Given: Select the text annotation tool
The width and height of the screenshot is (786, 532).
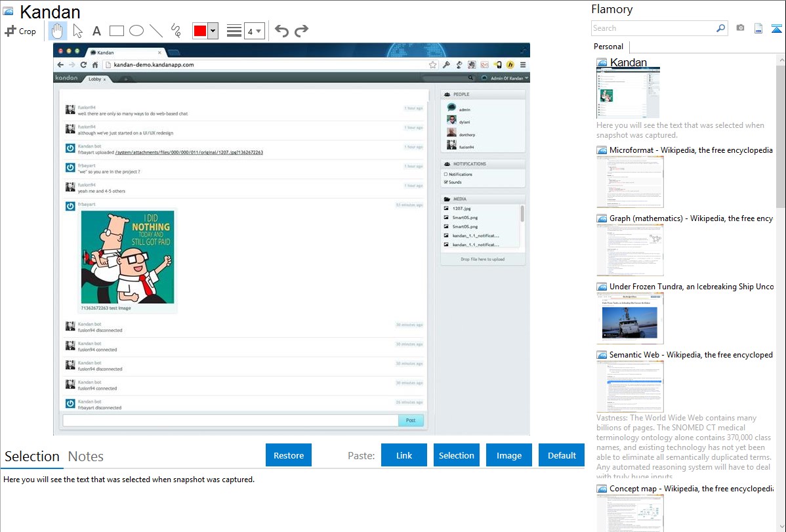Looking at the screenshot, I should pos(96,31).
